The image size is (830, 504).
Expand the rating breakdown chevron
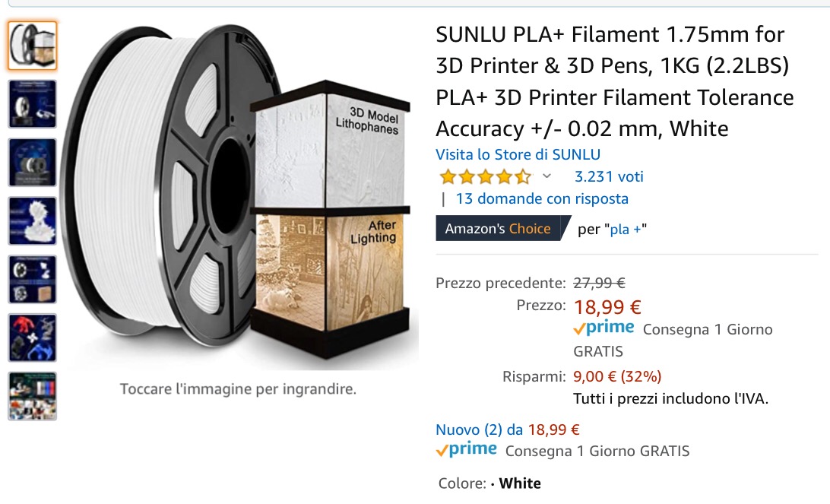pyautogui.click(x=546, y=176)
